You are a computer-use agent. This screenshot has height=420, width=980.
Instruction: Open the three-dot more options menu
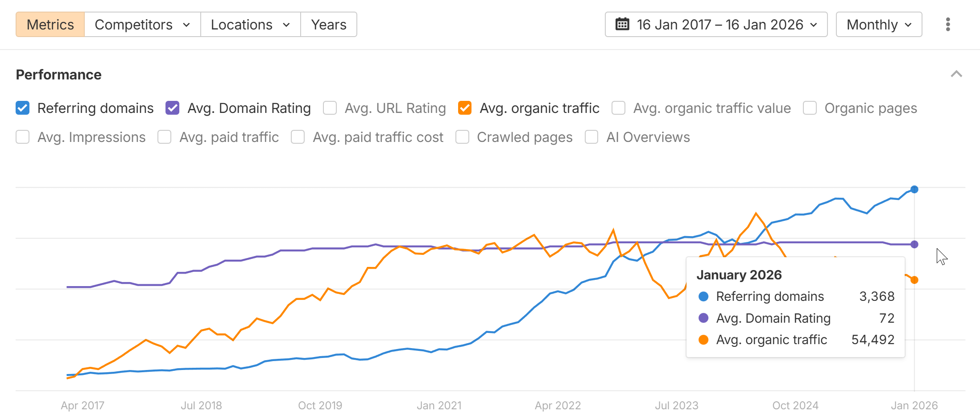(948, 25)
